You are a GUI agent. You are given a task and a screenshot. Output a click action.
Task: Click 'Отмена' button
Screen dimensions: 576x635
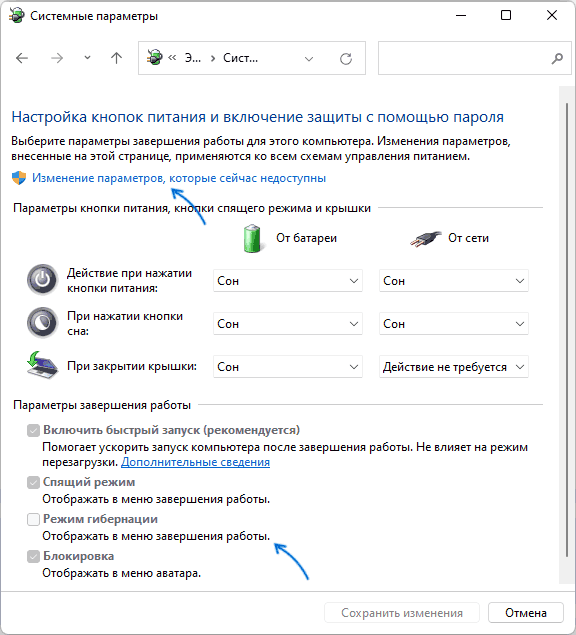pyautogui.click(x=526, y=613)
